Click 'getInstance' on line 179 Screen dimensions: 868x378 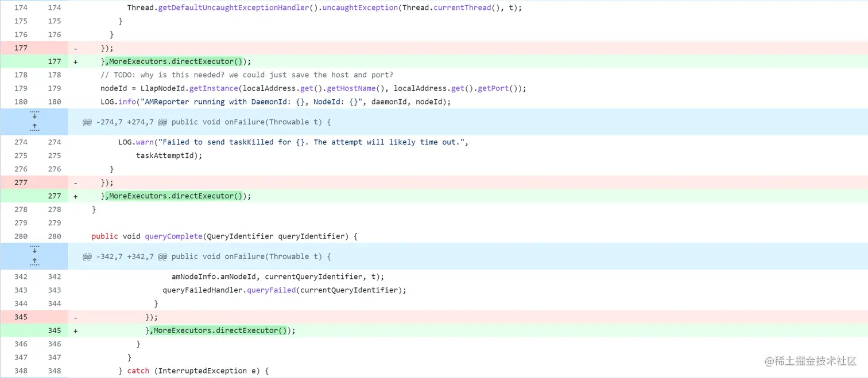point(213,88)
